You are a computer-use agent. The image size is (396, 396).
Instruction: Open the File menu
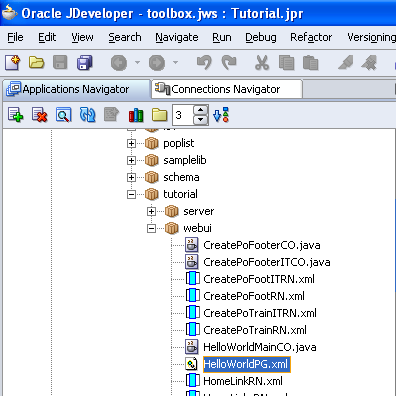click(x=15, y=37)
